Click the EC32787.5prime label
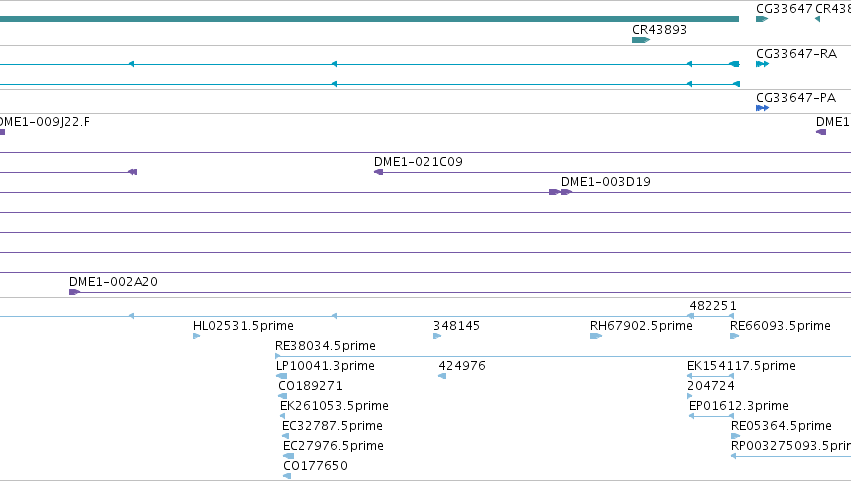 [332, 426]
